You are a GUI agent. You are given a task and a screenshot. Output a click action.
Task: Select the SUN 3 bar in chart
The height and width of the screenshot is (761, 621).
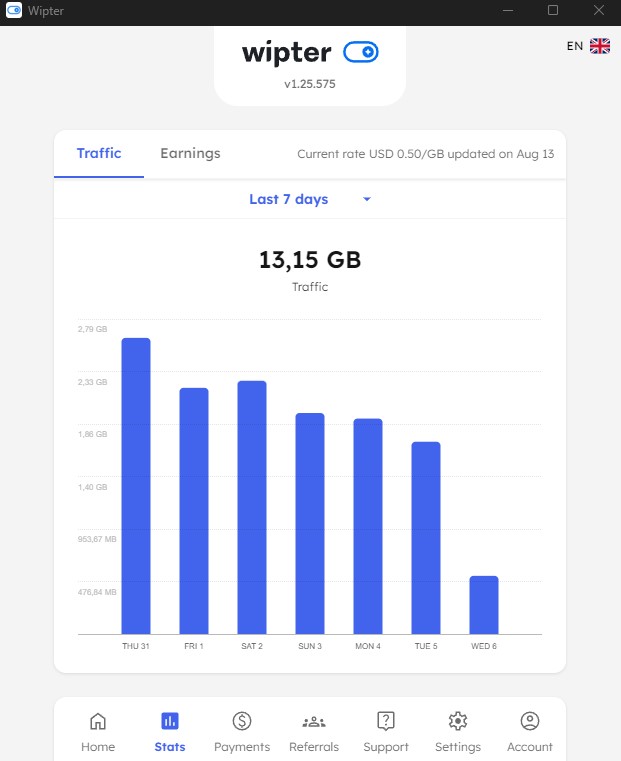[x=310, y=523]
